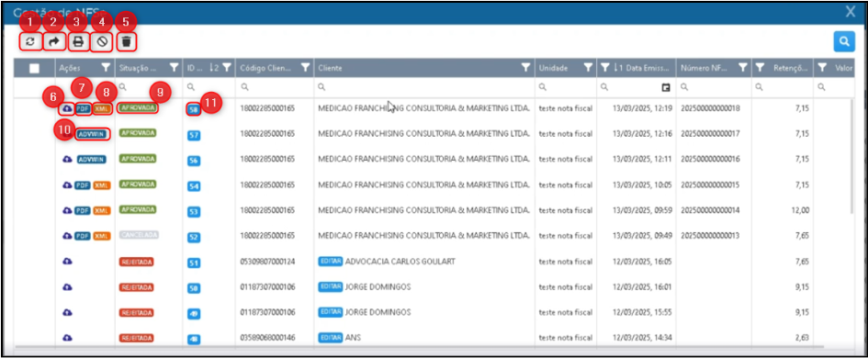Image resolution: width=868 pixels, height=358 pixels.
Task: Click the blue ID 57 badge
Action: click(194, 135)
